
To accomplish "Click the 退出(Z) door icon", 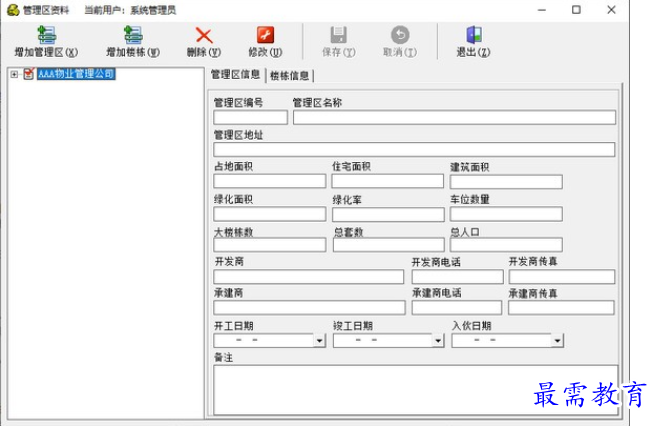I will click(474, 35).
